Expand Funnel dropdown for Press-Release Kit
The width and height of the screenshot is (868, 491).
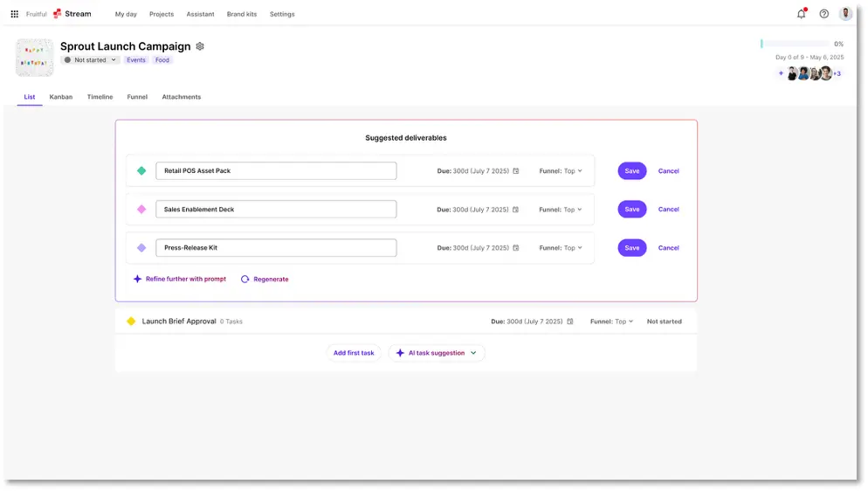click(561, 248)
